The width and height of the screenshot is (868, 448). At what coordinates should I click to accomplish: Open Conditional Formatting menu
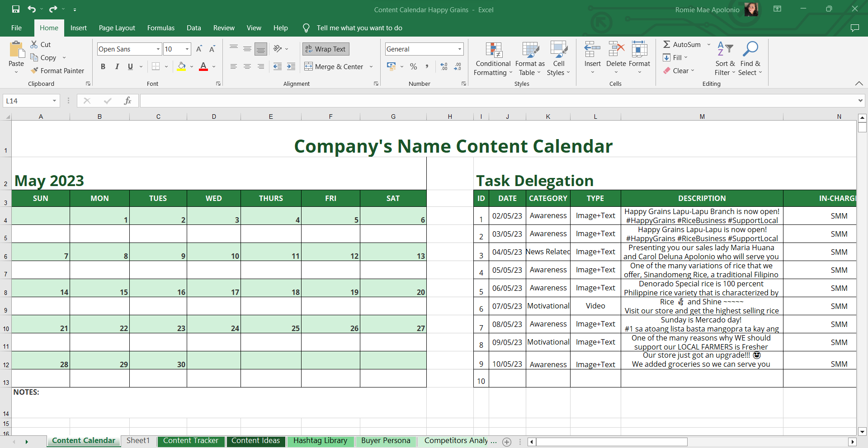(x=493, y=59)
